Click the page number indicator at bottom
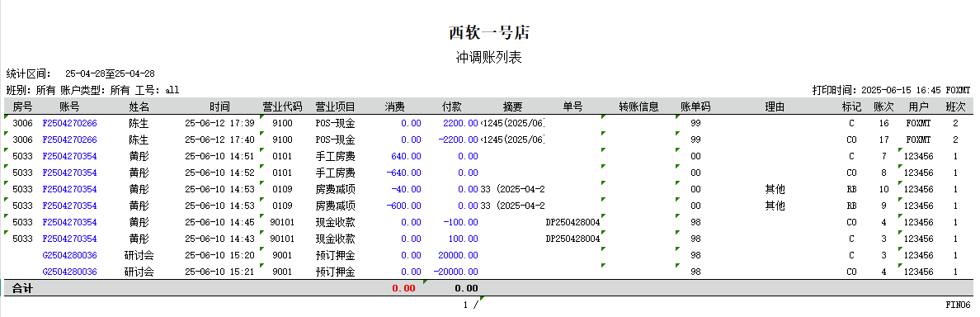Viewport: 980px width, 317px height. click(x=471, y=305)
